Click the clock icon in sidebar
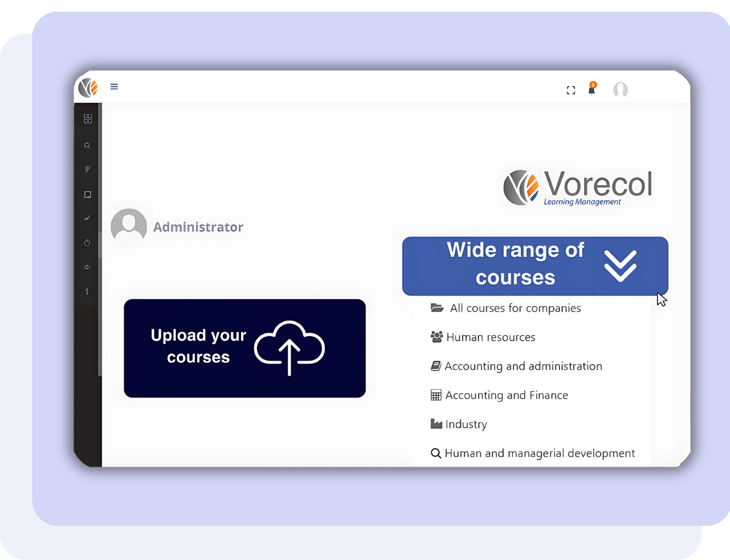730x560 pixels. pyautogui.click(x=87, y=243)
